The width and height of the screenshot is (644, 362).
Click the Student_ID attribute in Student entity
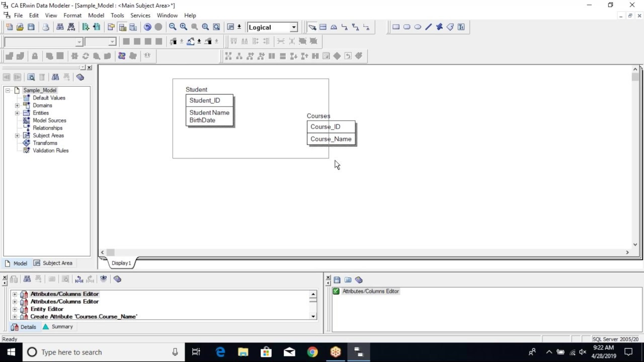click(205, 101)
